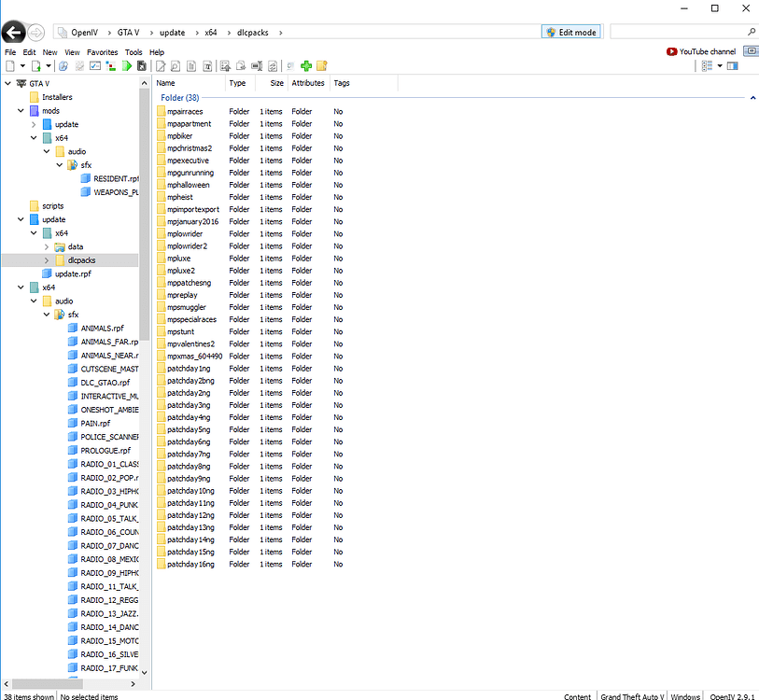Screen dimensions: 759x700
Task: Click the preview pane layout icon
Action: [x=733, y=66]
